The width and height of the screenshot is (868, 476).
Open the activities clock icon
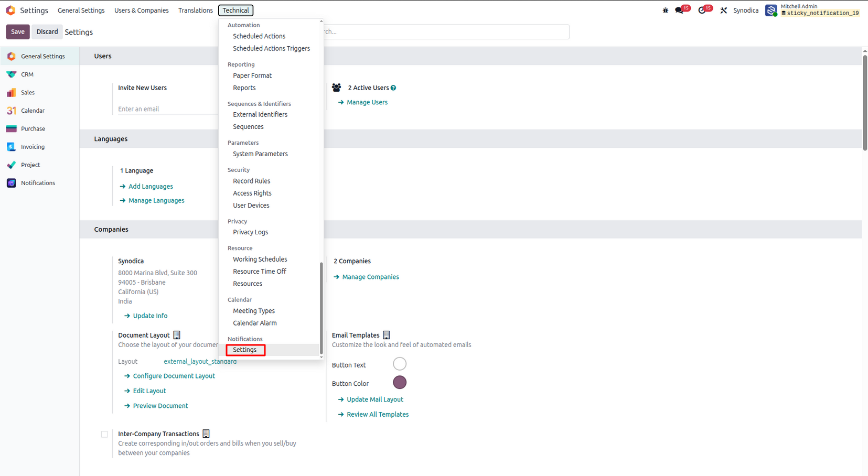tap(702, 10)
